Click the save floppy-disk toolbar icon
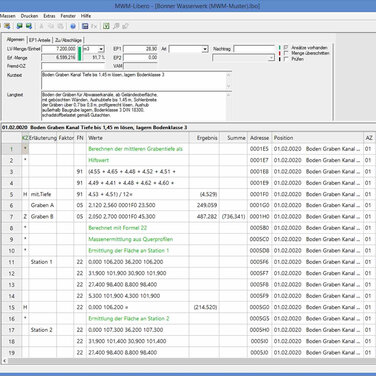 (x=85, y=26)
